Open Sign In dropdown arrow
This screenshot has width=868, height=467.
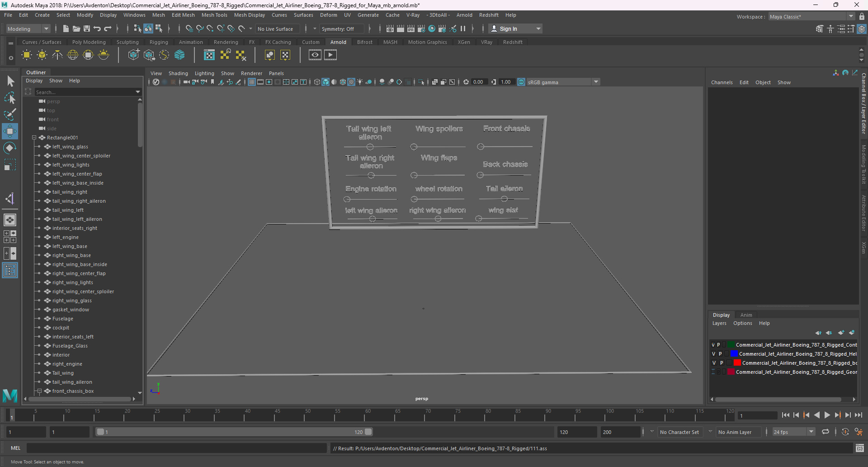pyautogui.click(x=538, y=29)
